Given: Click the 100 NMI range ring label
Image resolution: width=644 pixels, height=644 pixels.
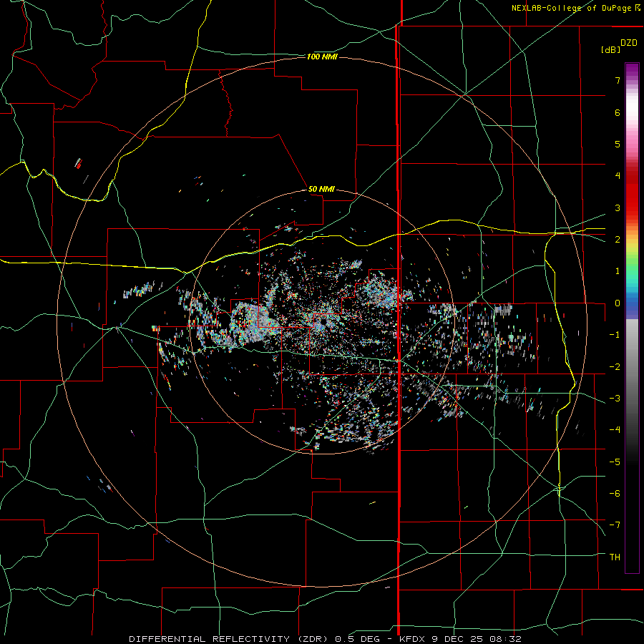Looking at the screenshot, I should (x=322, y=57).
